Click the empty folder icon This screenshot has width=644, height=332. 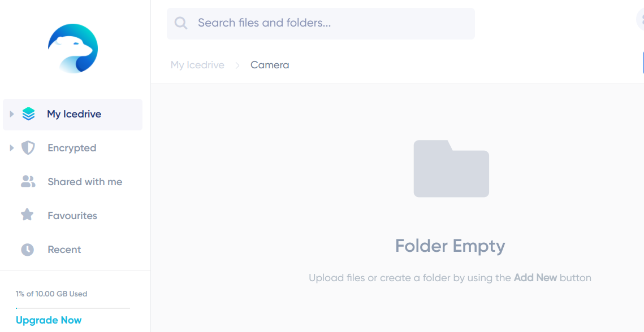(451, 169)
